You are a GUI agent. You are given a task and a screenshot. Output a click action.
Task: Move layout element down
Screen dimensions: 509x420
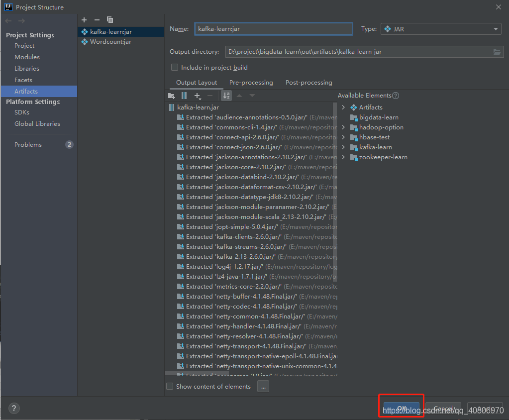[x=252, y=96]
